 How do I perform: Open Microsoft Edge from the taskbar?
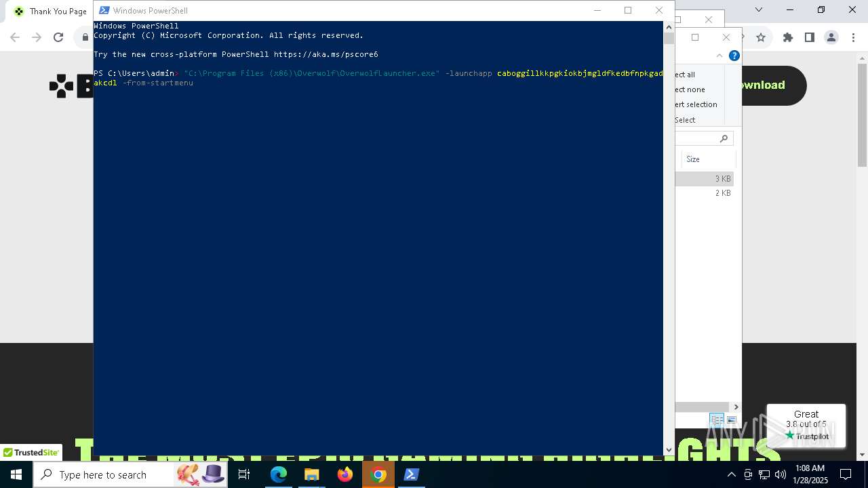(x=279, y=474)
